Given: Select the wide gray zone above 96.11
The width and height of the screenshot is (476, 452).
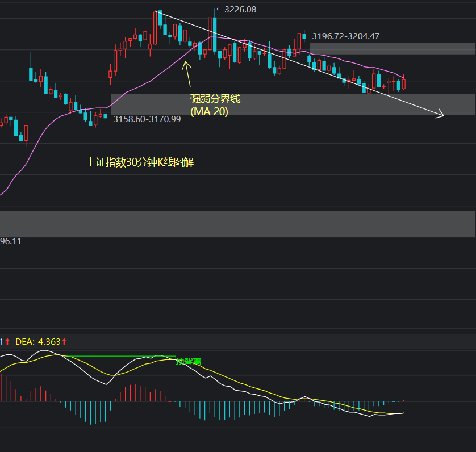Looking at the screenshot, I should pyautogui.click(x=237, y=224).
